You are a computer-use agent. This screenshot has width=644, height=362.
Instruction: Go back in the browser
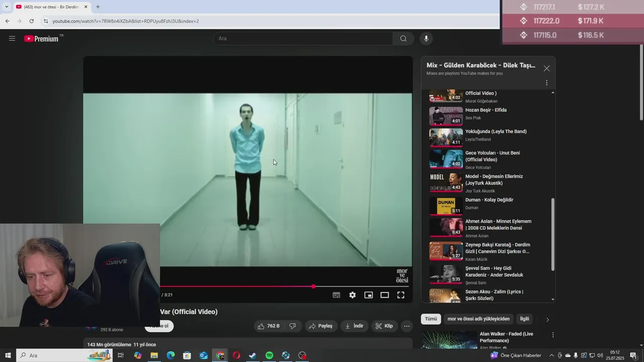tap(7, 21)
